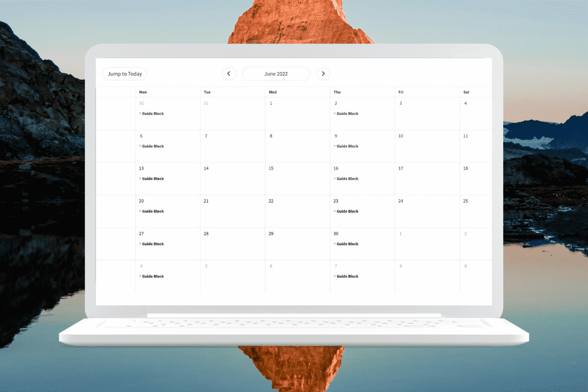588x392 pixels.
Task: Open Guide Block on Thursday June 23
Action: pos(346,211)
